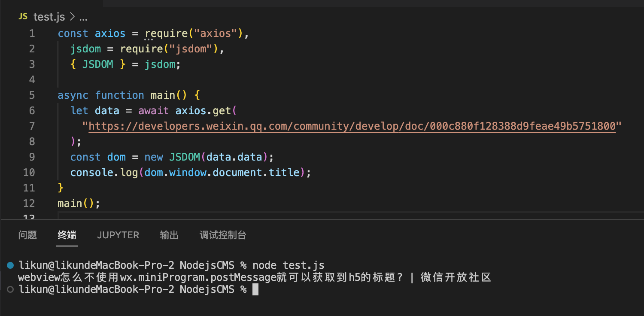
Task: Click 'const dom' on line 9
Action: [x=98, y=157]
